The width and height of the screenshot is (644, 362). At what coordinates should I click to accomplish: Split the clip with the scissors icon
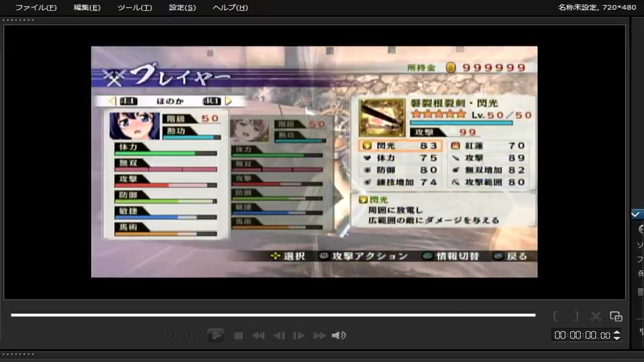pos(596,316)
